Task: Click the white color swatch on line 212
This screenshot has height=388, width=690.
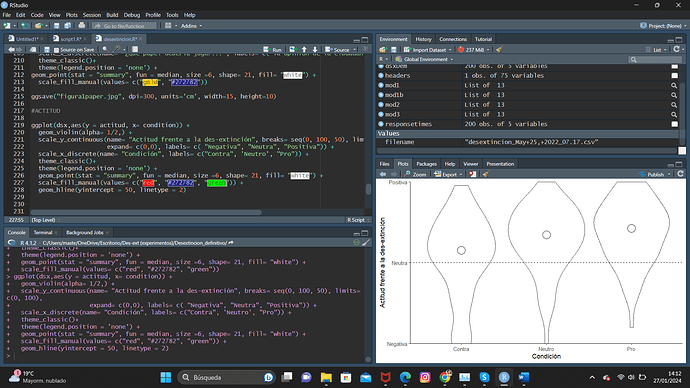Action: (x=293, y=75)
